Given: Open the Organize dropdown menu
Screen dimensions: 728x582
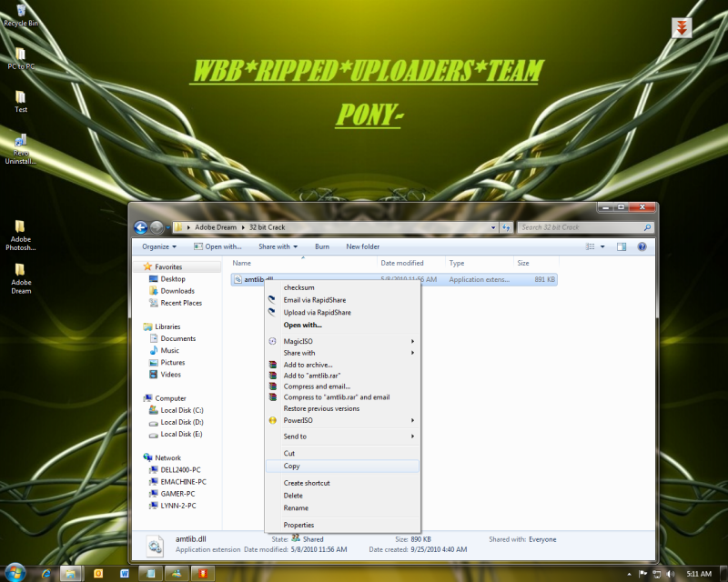Looking at the screenshot, I should (x=159, y=247).
